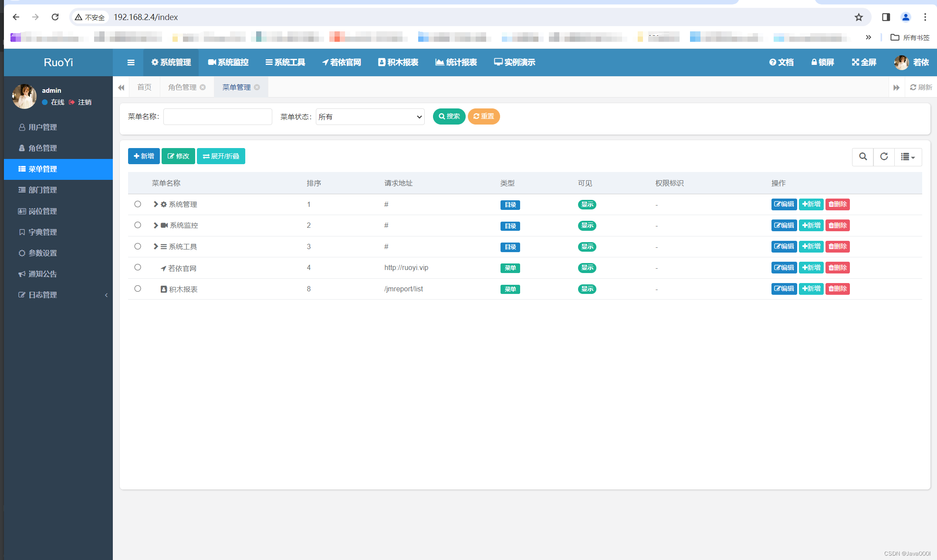Click the orange 重置 button

pos(484,116)
